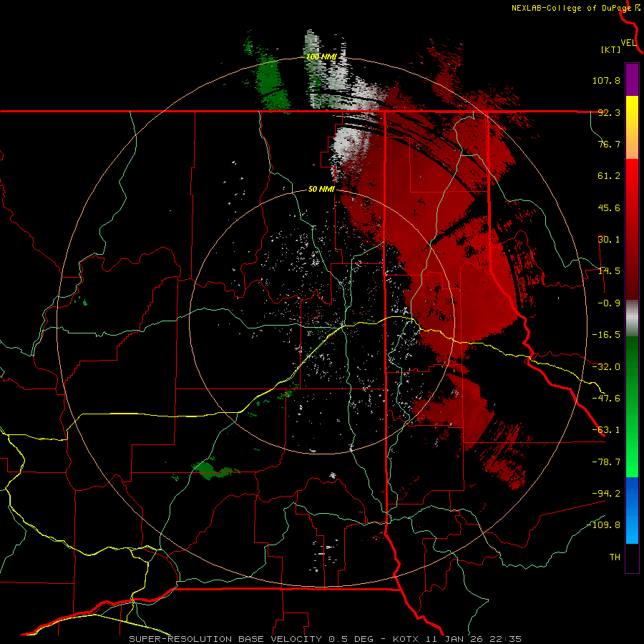This screenshot has width=644, height=644.
Task: Click the 107.8 velocity scale value
Action: (606, 80)
